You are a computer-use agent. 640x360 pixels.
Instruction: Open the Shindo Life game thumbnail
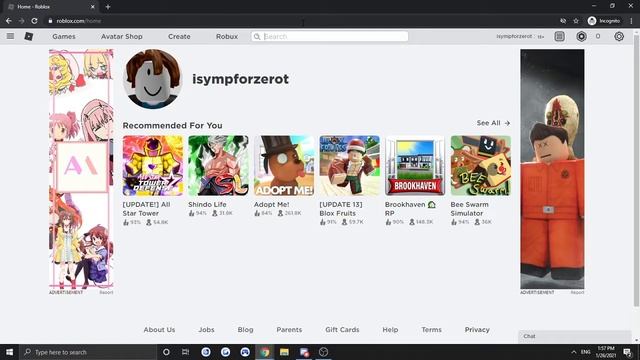tap(218, 166)
